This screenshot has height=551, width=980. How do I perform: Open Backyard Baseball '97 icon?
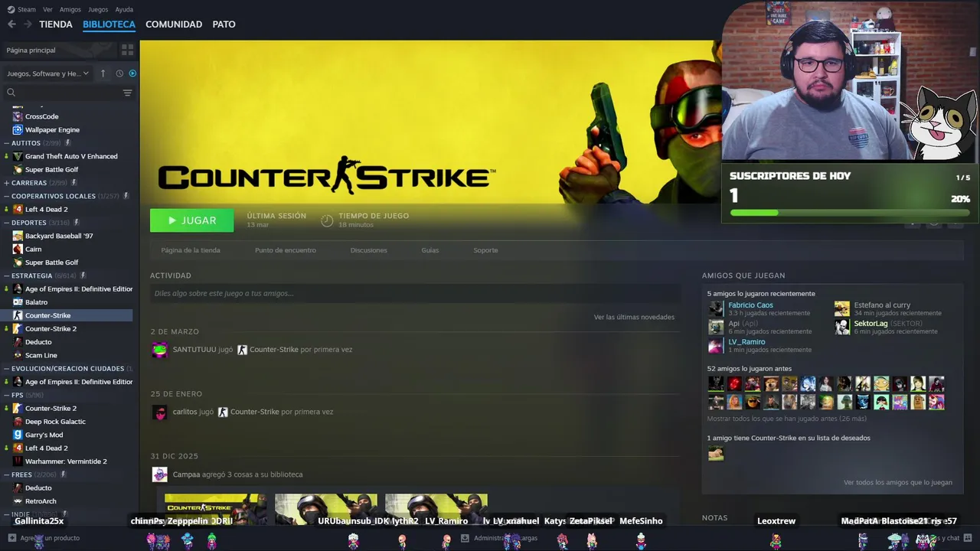pyautogui.click(x=18, y=236)
